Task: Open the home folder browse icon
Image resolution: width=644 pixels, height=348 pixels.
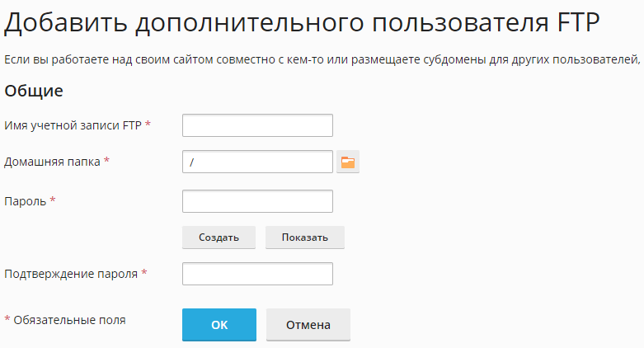Action: pyautogui.click(x=348, y=162)
